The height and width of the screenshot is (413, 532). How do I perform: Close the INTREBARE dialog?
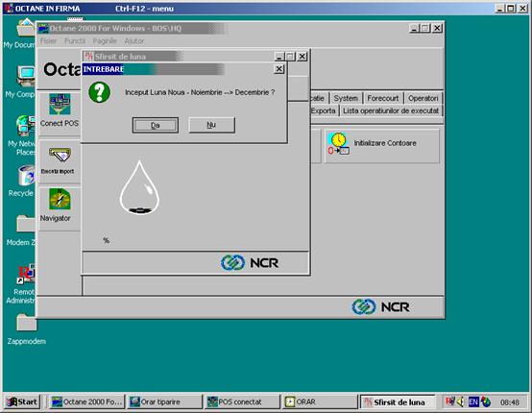click(278, 69)
